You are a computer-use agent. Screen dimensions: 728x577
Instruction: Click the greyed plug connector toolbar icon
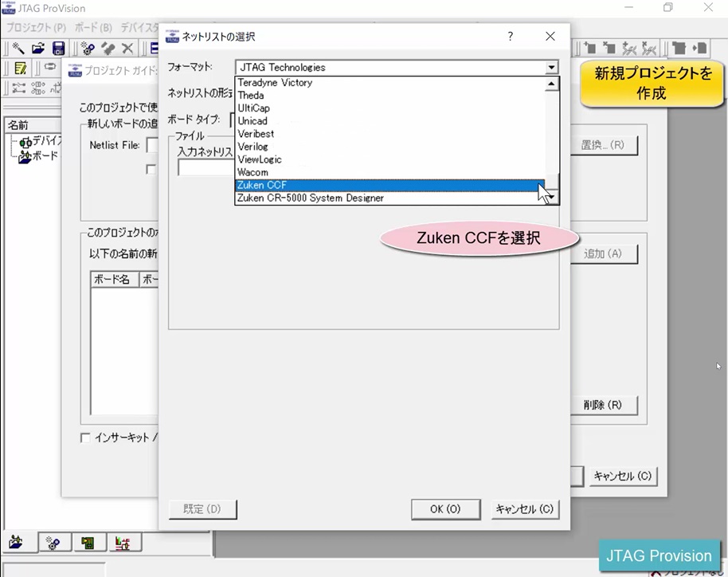pos(108,48)
